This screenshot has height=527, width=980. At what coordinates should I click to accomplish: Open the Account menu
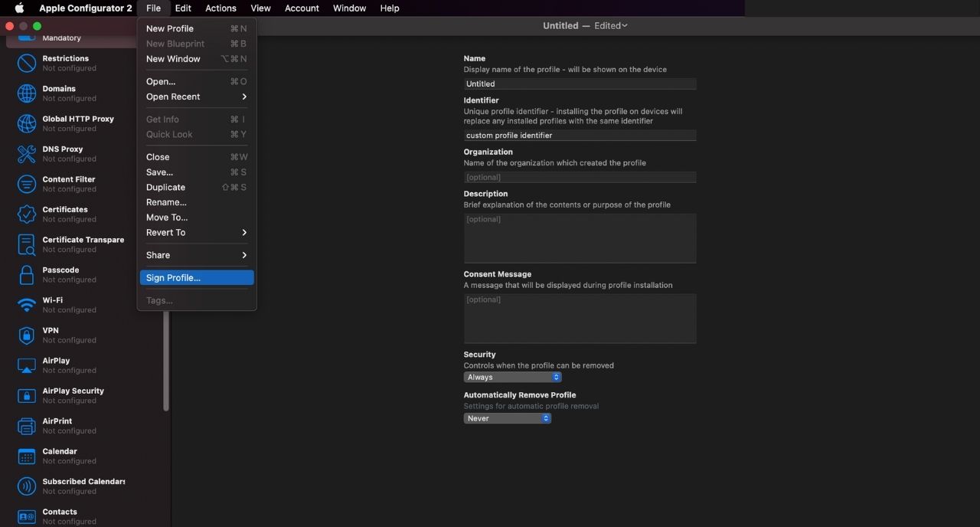(302, 8)
